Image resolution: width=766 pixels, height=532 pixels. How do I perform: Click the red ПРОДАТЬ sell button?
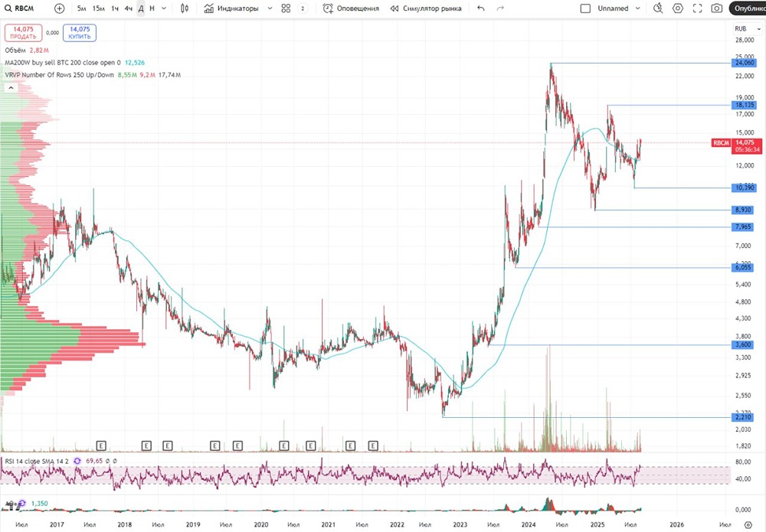click(x=24, y=33)
